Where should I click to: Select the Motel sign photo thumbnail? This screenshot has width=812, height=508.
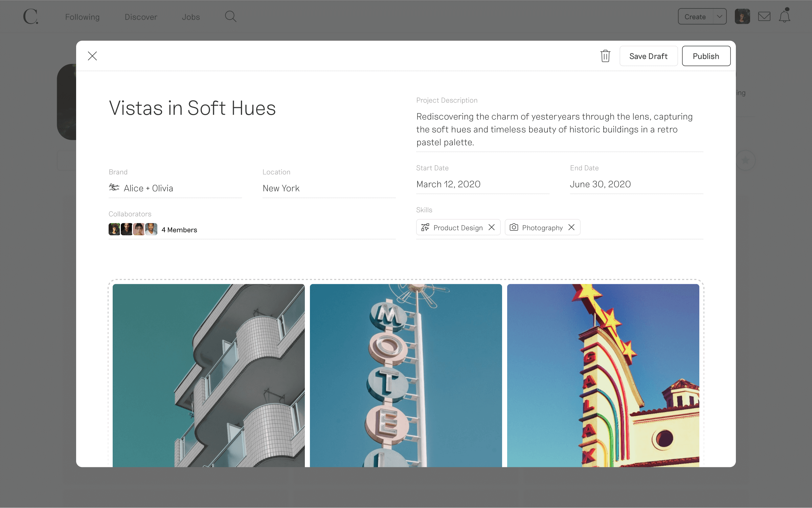click(406, 375)
